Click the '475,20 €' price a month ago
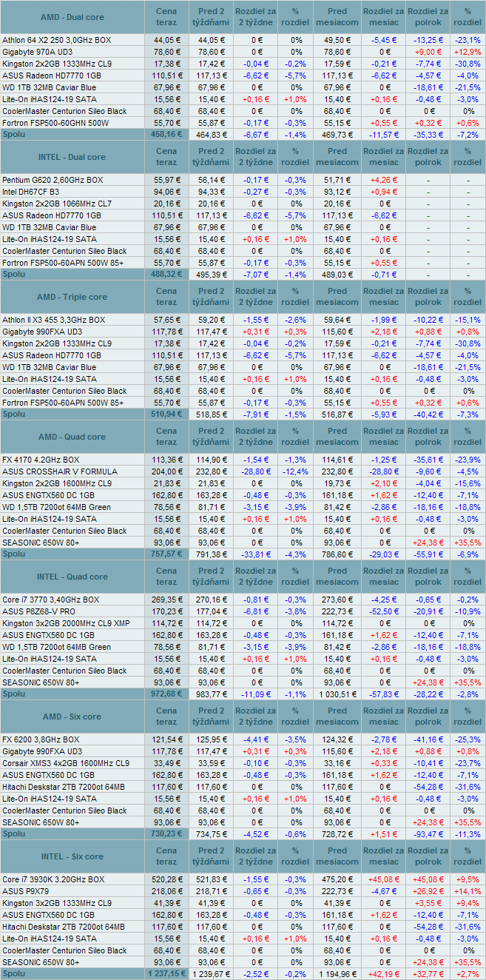Image resolution: width=486 pixels, height=980 pixels. pos(339,879)
